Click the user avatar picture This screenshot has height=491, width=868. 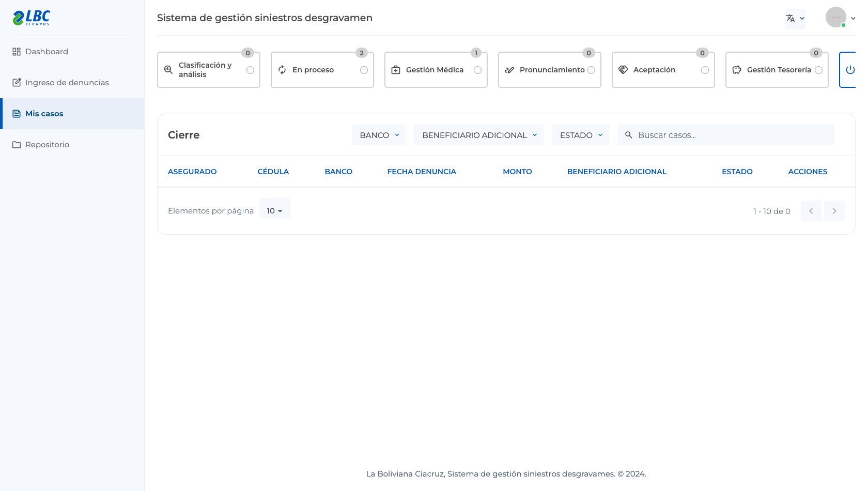coord(835,17)
